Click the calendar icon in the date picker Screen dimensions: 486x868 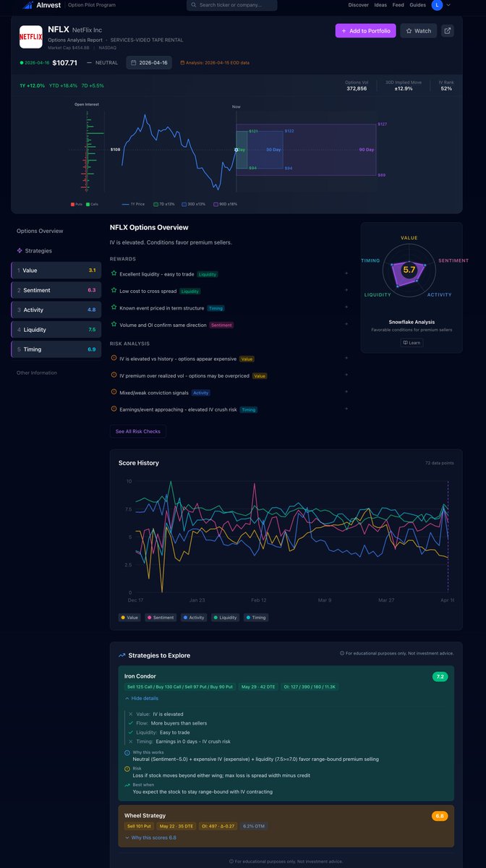(x=134, y=63)
